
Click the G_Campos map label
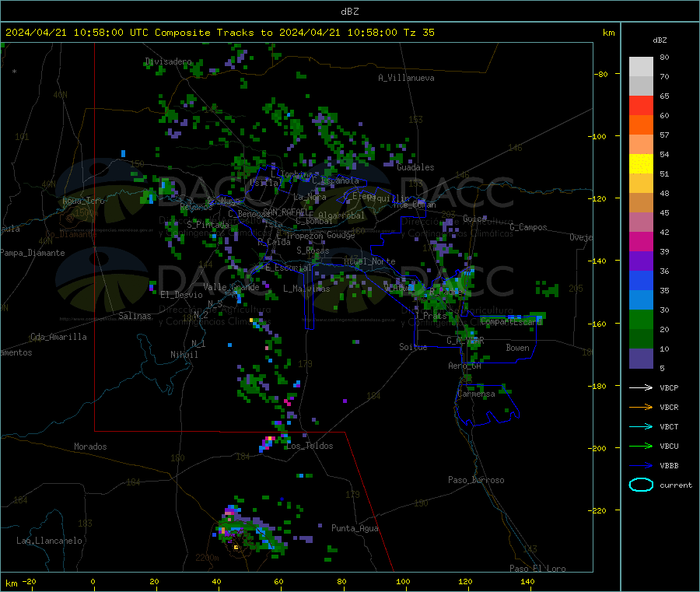coord(528,227)
